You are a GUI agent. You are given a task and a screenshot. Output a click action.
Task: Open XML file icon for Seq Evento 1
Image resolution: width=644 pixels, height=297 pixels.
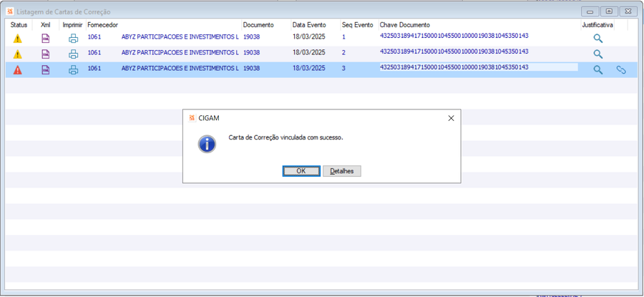point(46,39)
